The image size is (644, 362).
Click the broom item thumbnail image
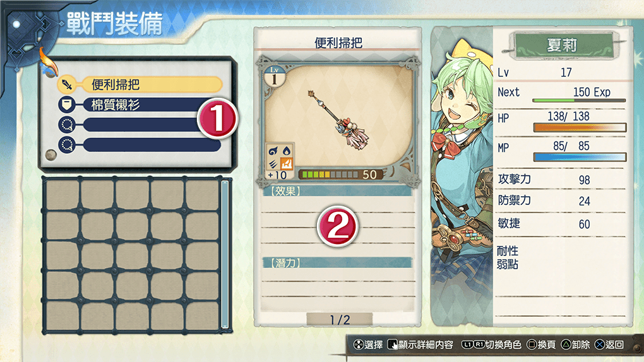(x=338, y=120)
